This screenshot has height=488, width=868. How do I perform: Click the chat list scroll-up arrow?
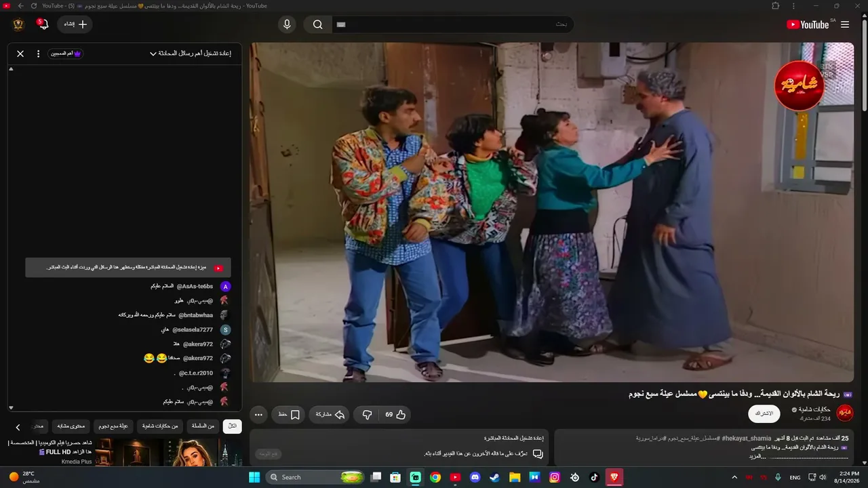pos(11,69)
